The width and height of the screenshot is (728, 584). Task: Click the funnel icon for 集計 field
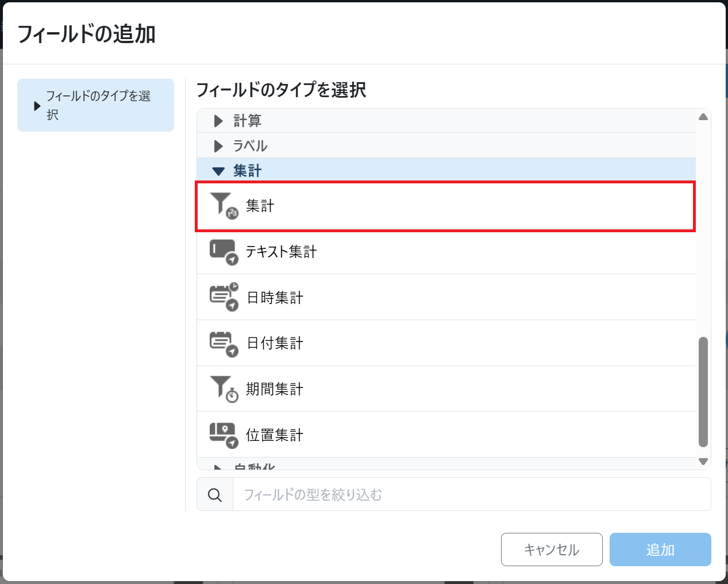pyautogui.click(x=223, y=205)
